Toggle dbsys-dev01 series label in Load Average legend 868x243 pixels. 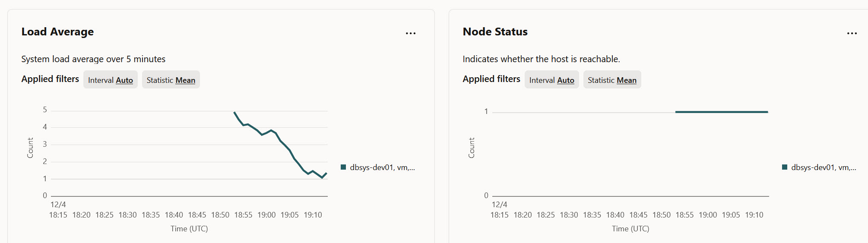382,167
